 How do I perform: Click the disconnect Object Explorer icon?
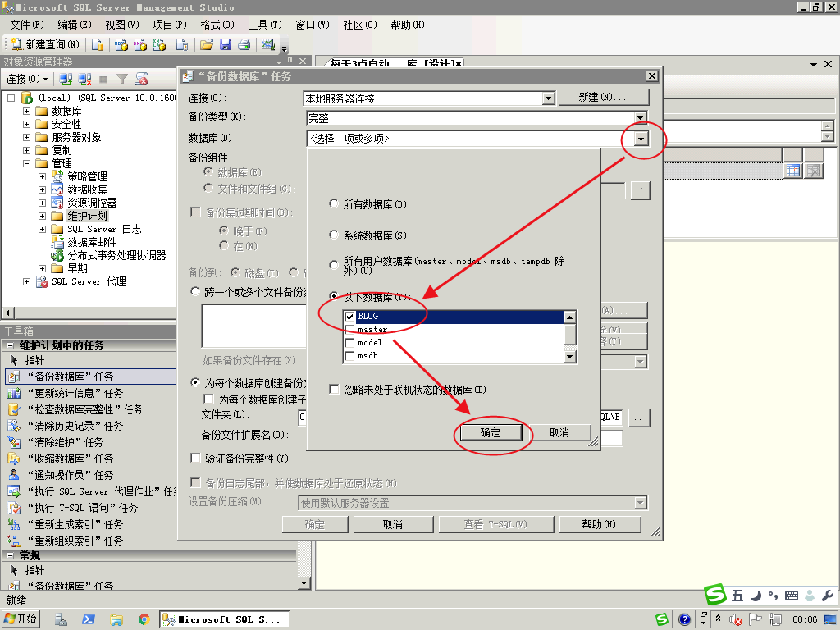click(84, 80)
